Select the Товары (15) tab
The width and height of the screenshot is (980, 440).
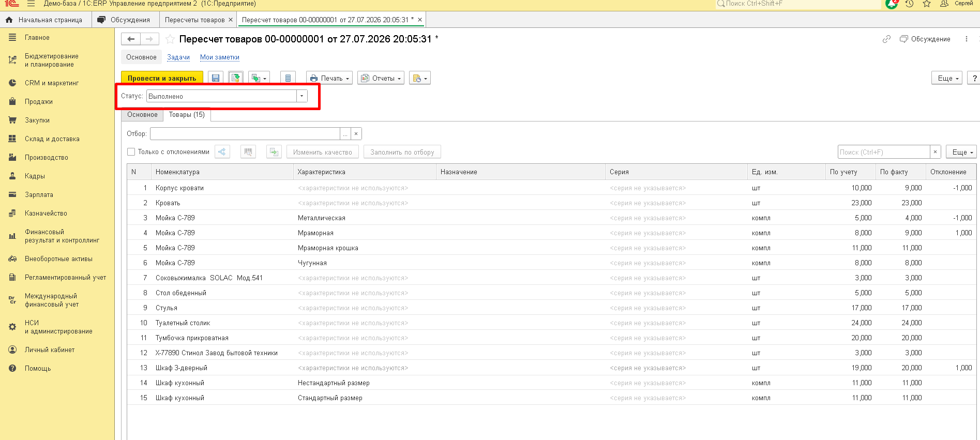coord(187,115)
